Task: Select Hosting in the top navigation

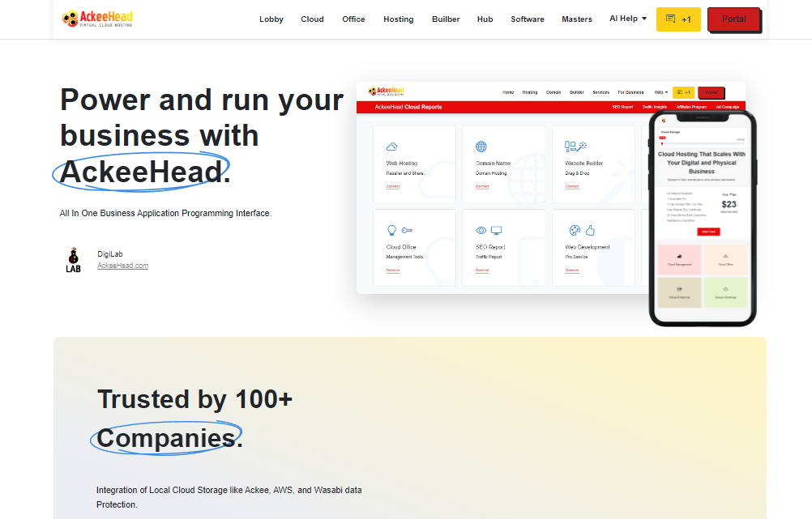Action: click(x=398, y=19)
